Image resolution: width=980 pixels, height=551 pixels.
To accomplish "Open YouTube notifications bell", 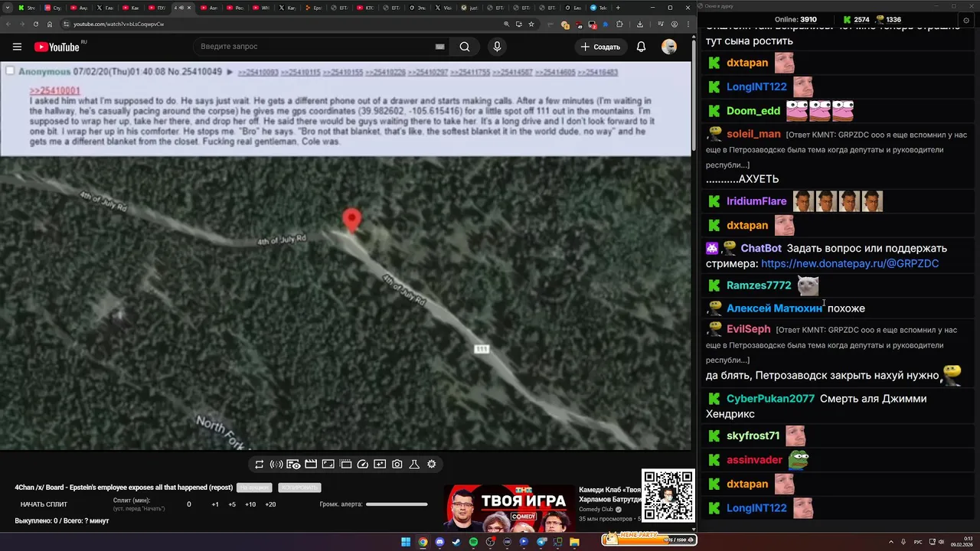I will pos(641,47).
